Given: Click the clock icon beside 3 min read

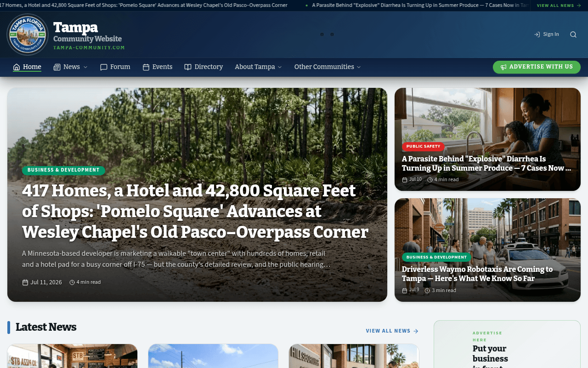Looking at the screenshot, I should pyautogui.click(x=427, y=291).
